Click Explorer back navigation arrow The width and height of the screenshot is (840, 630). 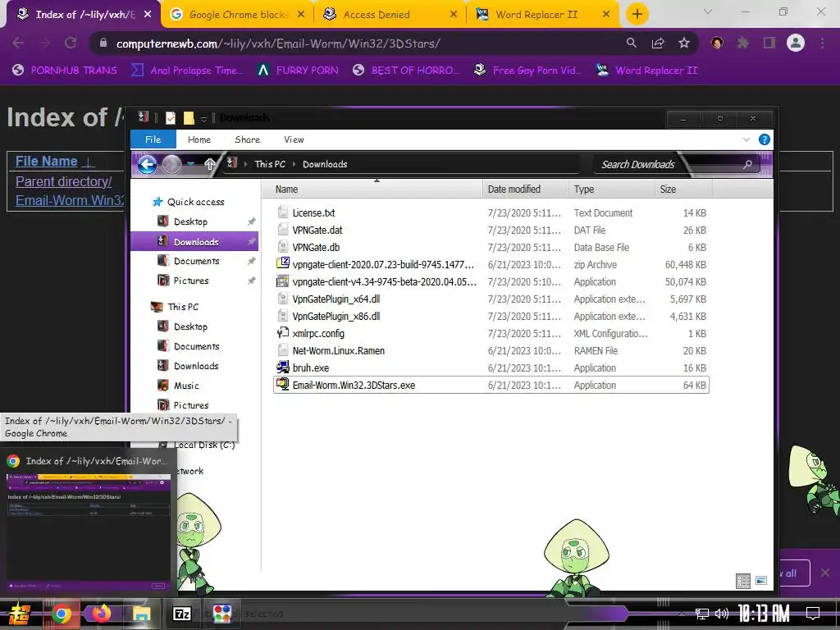click(148, 164)
